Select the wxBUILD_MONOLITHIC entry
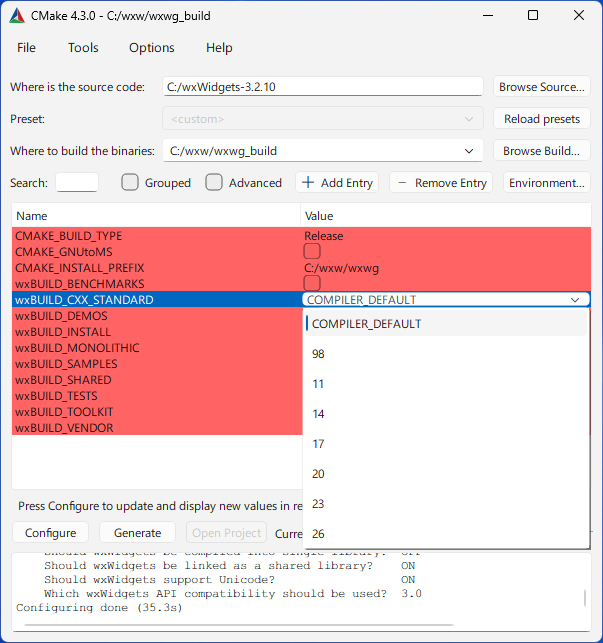The image size is (603, 643). pyautogui.click(x=77, y=348)
